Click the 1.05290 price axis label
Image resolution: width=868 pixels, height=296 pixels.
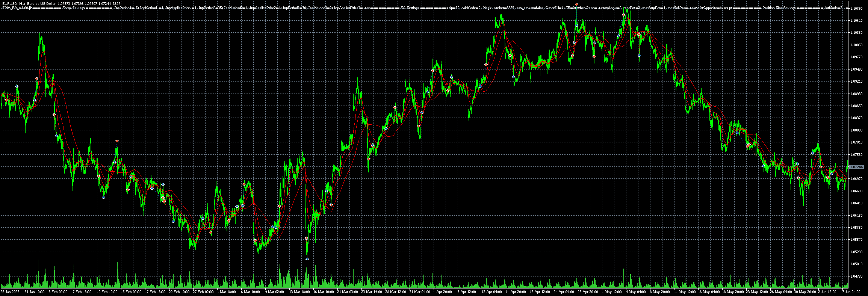(x=857, y=252)
